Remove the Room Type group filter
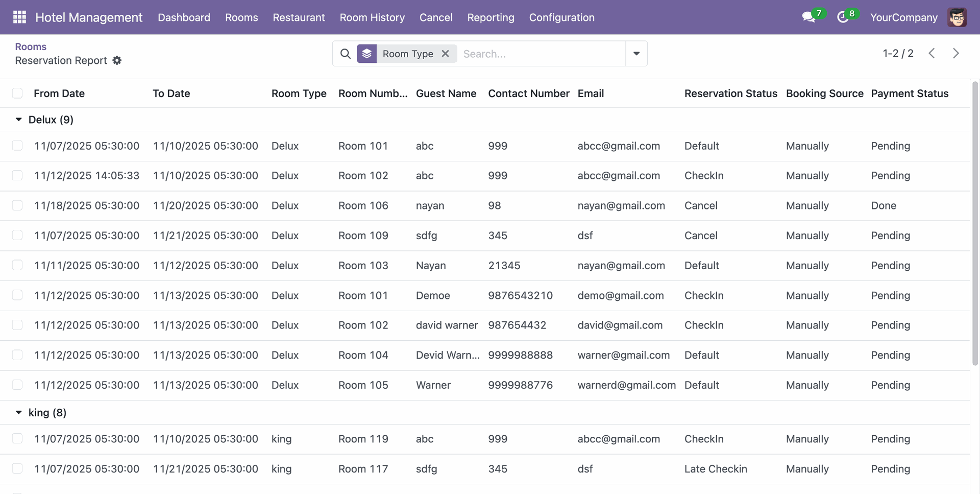Image resolution: width=980 pixels, height=494 pixels. click(446, 54)
